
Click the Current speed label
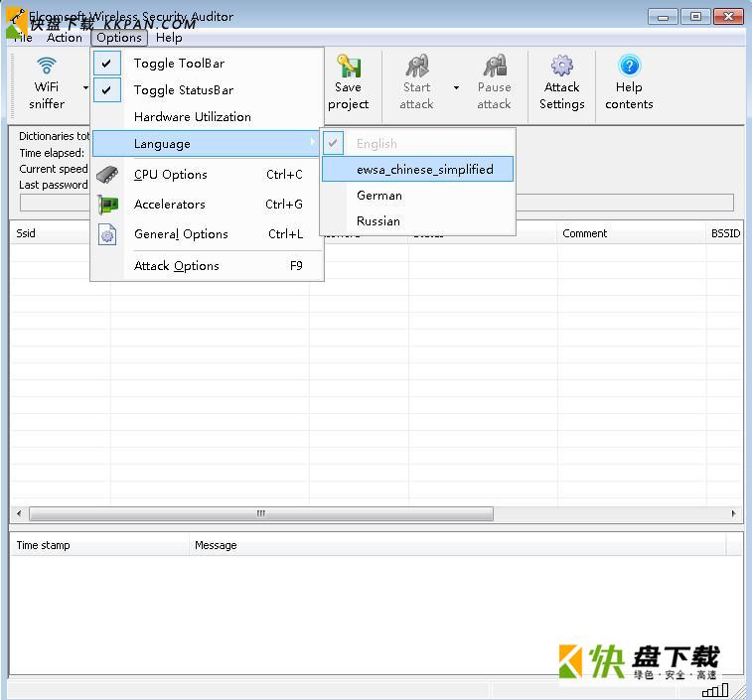click(54, 169)
